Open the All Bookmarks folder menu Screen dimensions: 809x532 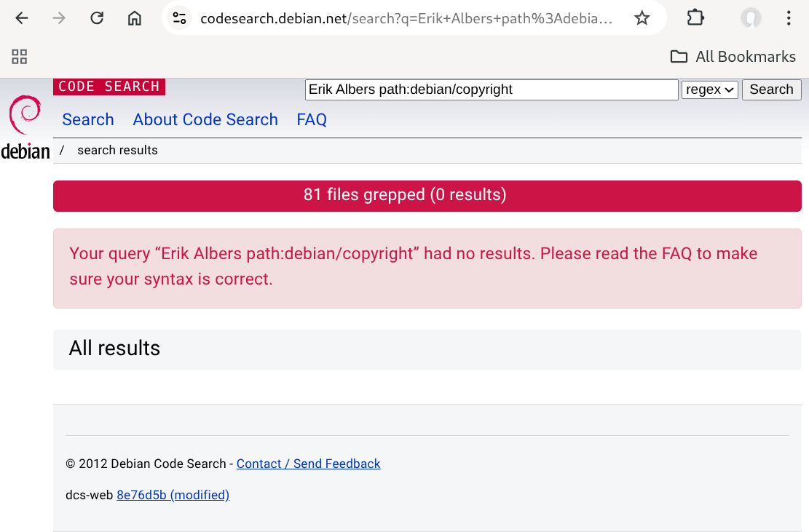[x=733, y=56]
